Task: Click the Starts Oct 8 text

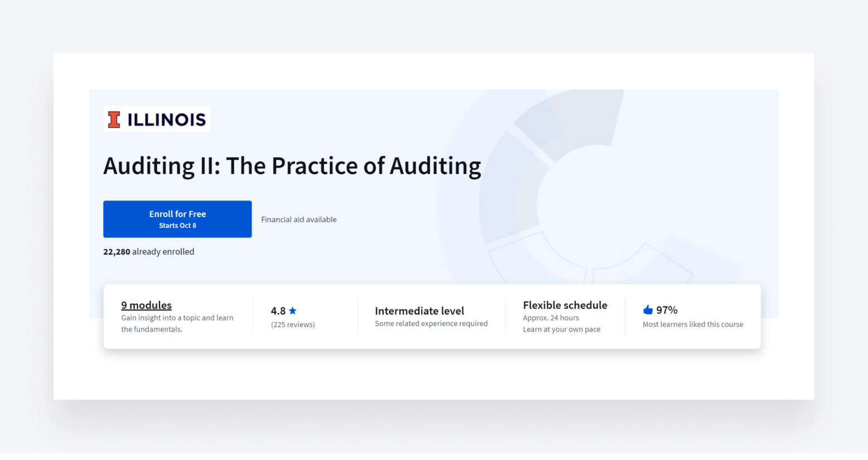Action: tap(177, 225)
